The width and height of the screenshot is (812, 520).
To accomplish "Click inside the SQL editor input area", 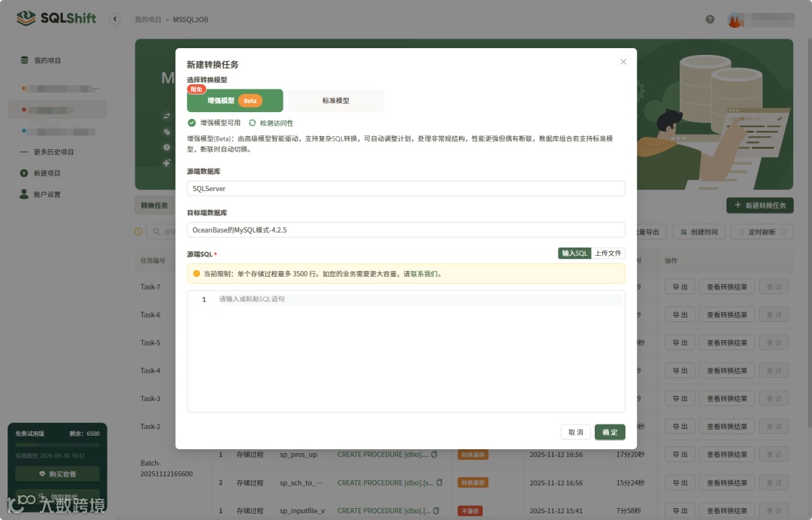I will click(x=405, y=351).
